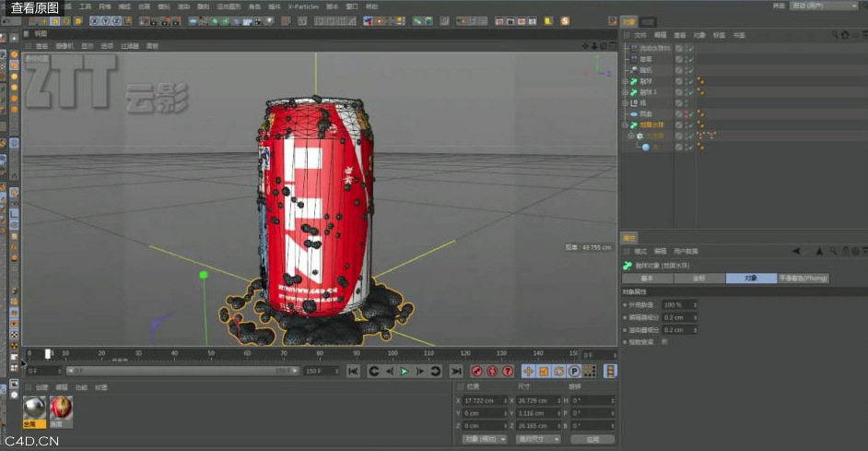Toggle active viewport maximize icon
The image size is (868, 451).
tap(612, 46)
